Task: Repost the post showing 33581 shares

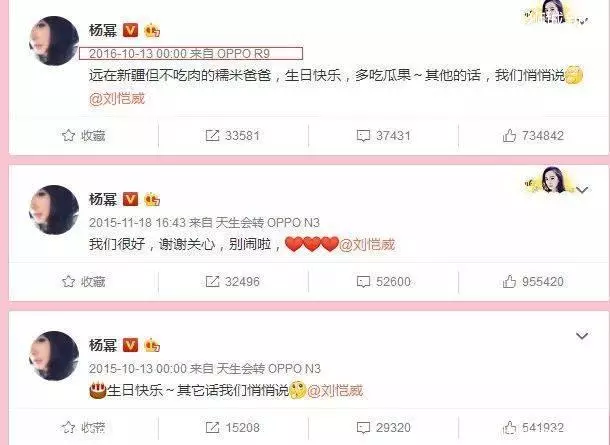Action: pyautogui.click(x=233, y=136)
